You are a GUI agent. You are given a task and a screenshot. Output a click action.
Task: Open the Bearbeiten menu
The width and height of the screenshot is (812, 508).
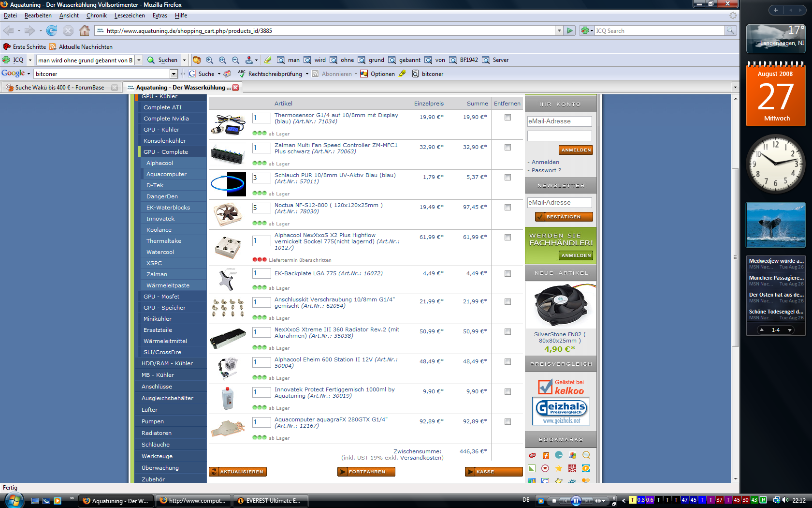coord(38,15)
